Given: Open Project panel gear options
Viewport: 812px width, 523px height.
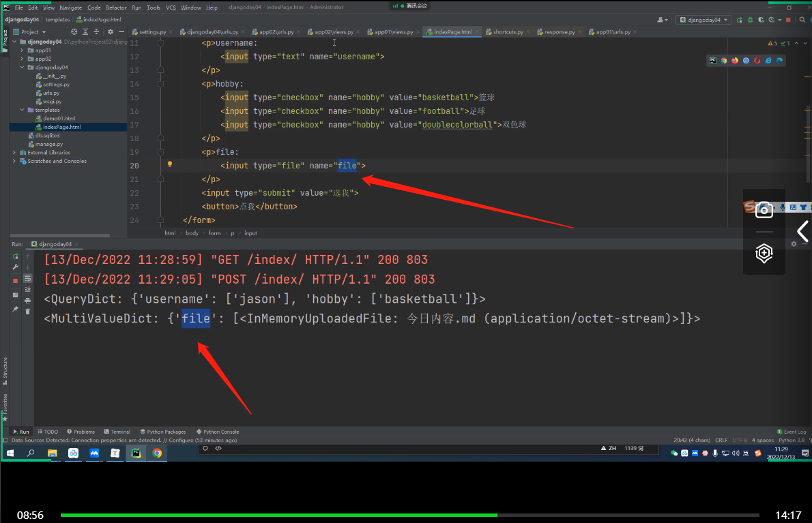Looking at the screenshot, I should click(x=111, y=31).
